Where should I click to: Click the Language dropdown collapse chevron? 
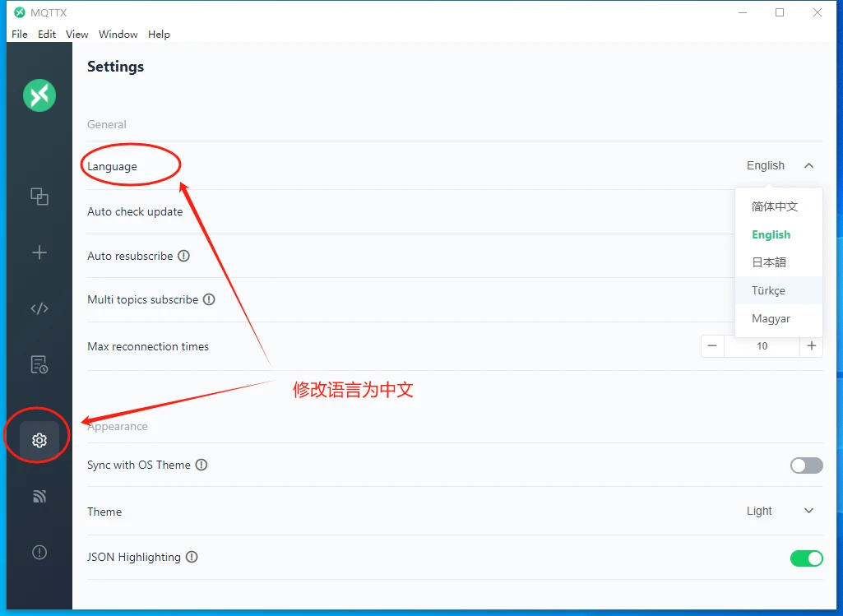pos(808,165)
